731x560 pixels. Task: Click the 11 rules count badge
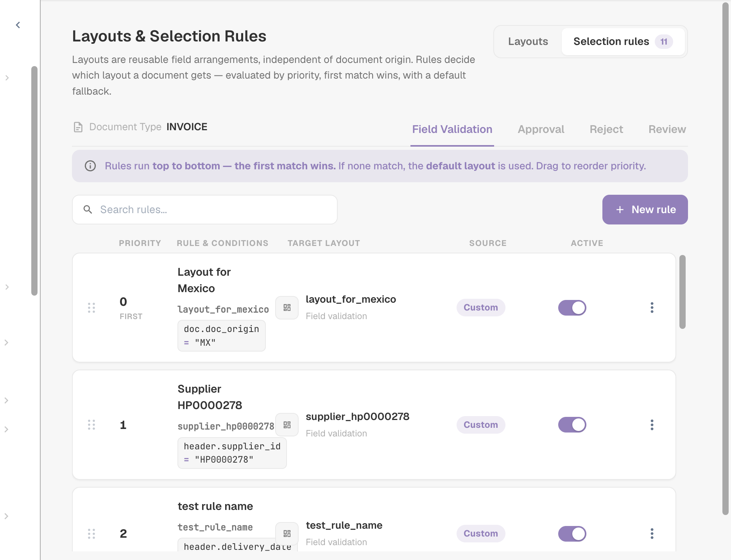[x=664, y=41]
